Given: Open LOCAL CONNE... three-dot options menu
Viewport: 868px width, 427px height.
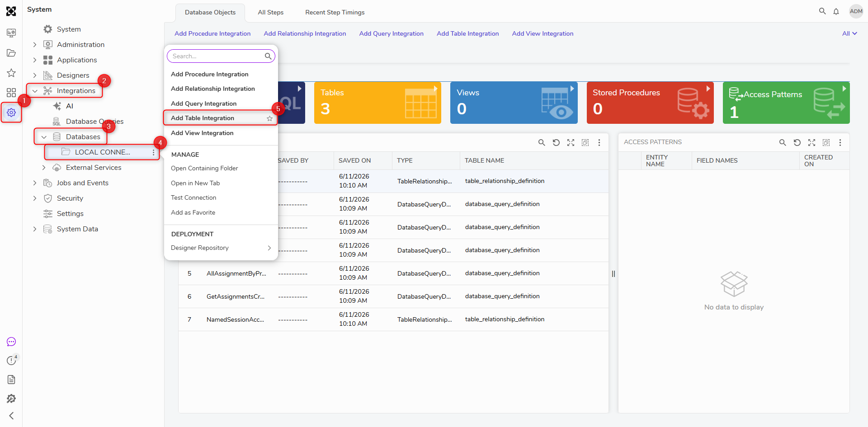Looking at the screenshot, I should [154, 153].
